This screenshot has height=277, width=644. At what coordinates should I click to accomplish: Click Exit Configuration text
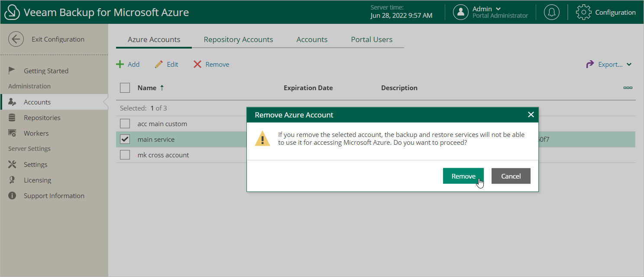[x=58, y=39]
